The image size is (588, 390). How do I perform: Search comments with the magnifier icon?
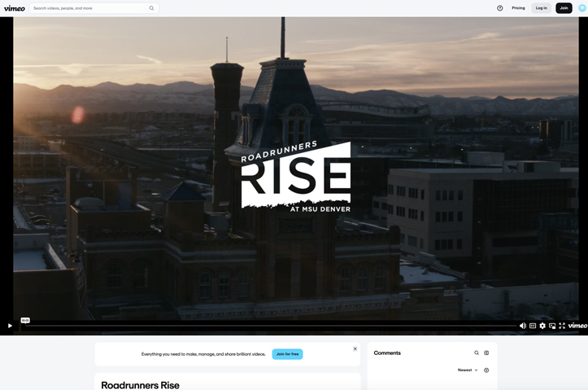pos(477,353)
